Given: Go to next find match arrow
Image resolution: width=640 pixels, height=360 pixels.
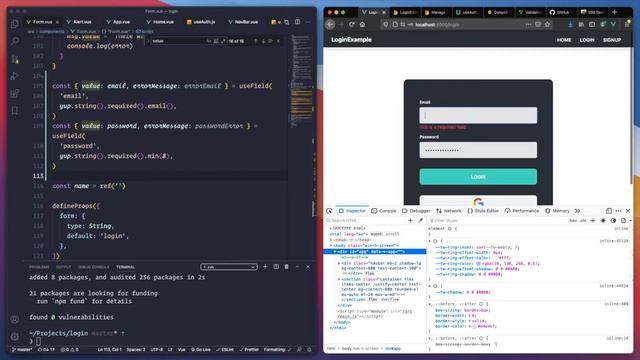Looking at the screenshot, I should coord(263,41).
